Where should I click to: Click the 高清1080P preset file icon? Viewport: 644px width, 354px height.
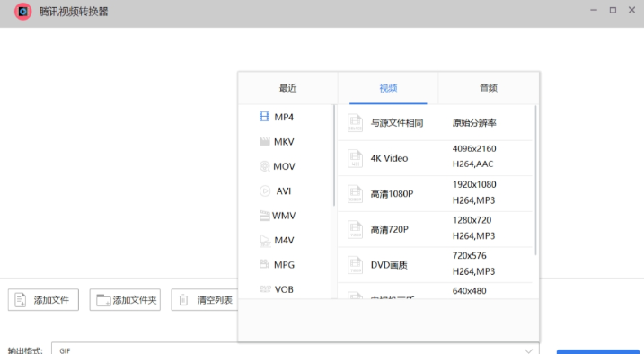356,194
